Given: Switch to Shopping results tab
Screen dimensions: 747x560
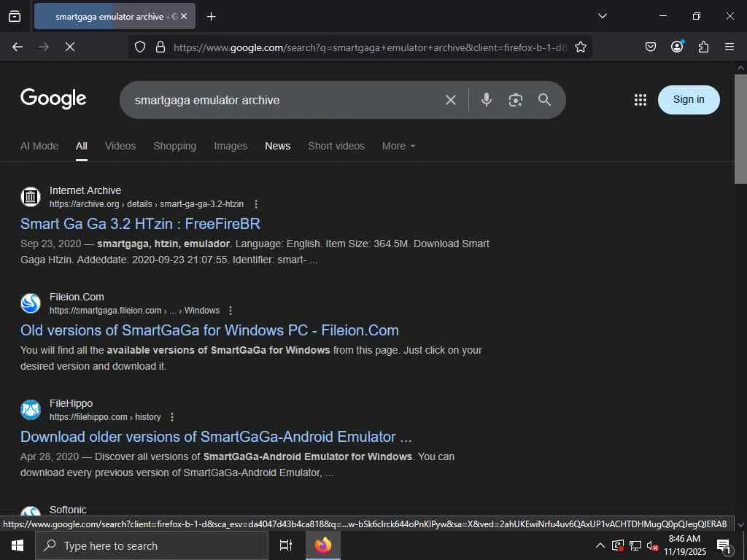Looking at the screenshot, I should [175, 146].
